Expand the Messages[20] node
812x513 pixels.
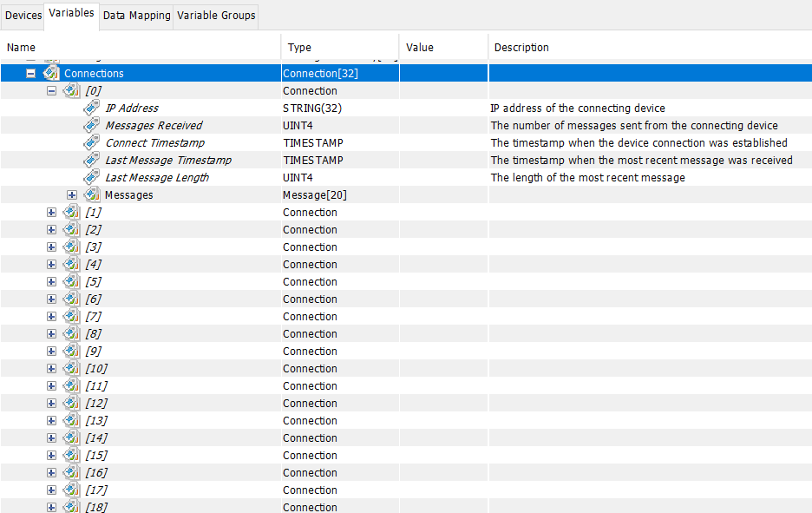tap(72, 194)
